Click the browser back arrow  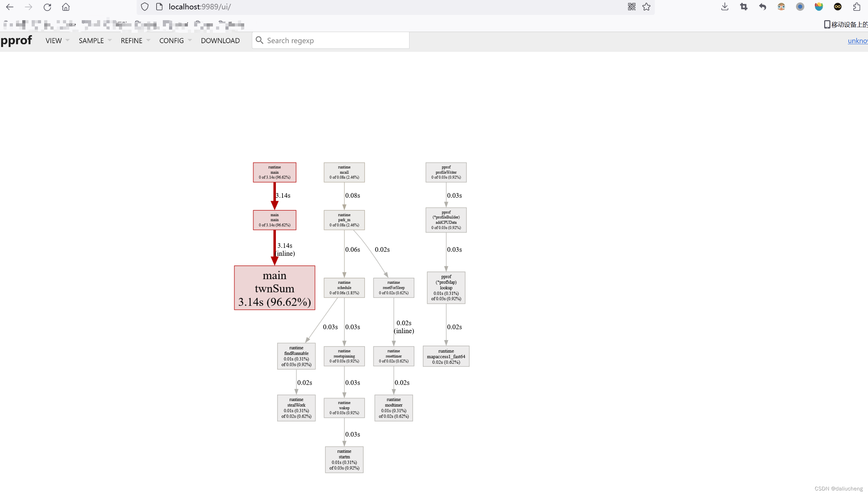tap(10, 7)
